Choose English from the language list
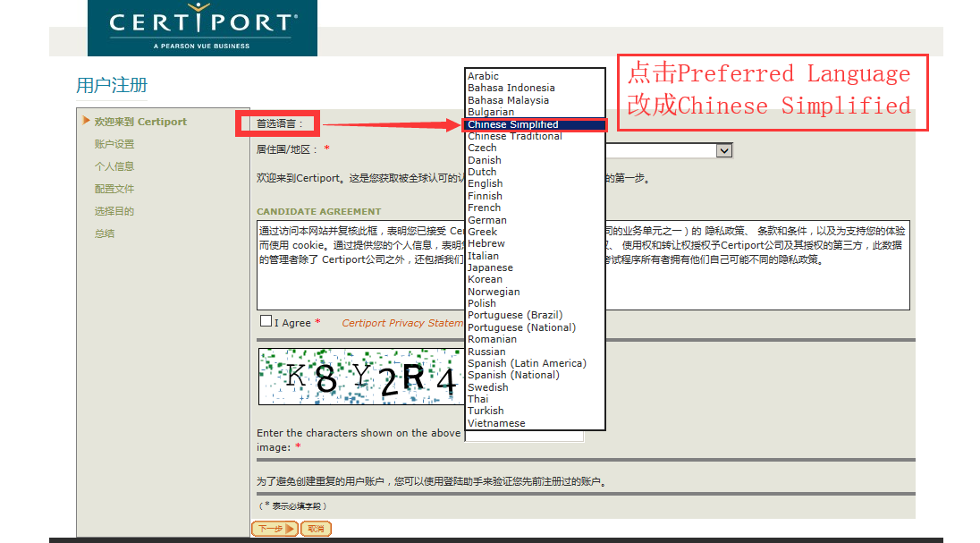This screenshot has height=543, width=980. (x=485, y=183)
